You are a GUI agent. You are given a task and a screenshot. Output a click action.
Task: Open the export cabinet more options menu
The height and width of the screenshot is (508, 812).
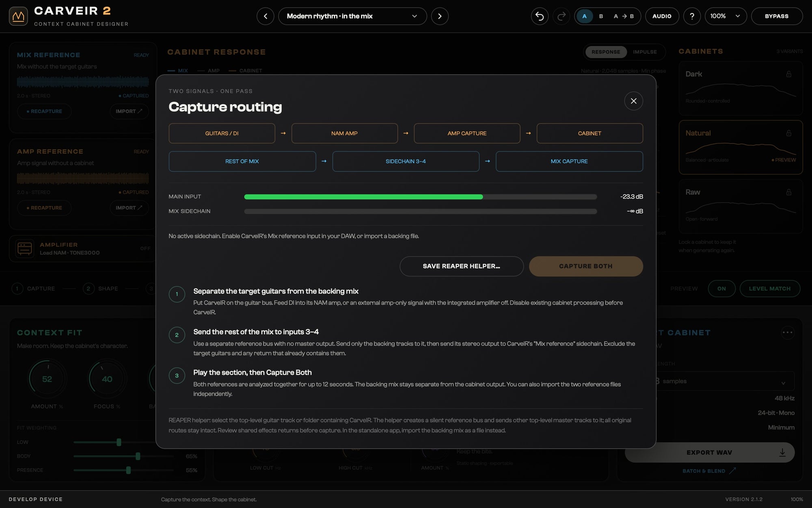click(787, 332)
